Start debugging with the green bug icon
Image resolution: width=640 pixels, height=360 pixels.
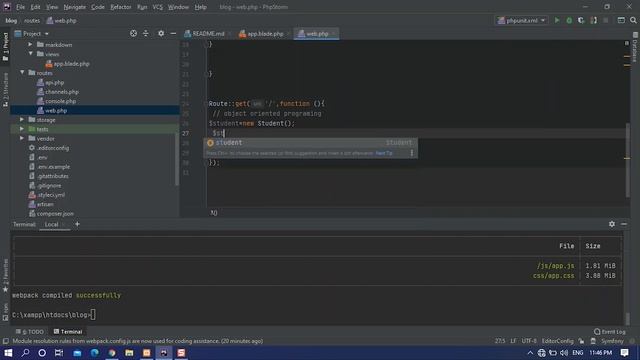click(x=569, y=20)
